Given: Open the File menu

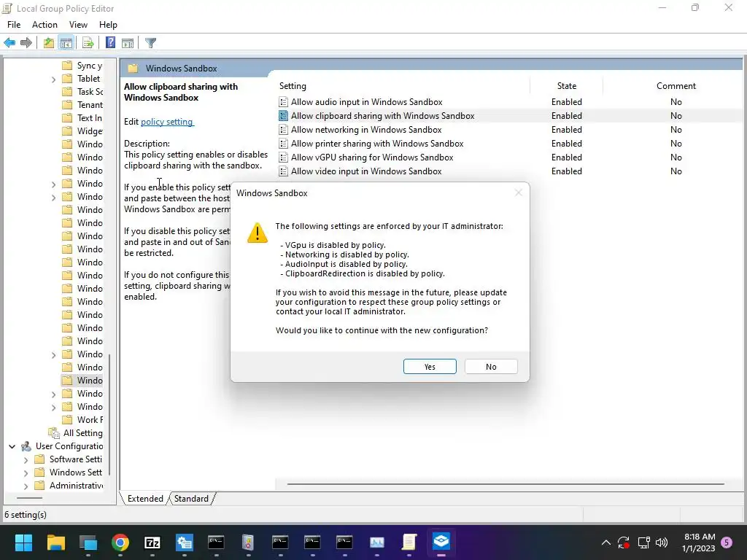Looking at the screenshot, I should 14,25.
